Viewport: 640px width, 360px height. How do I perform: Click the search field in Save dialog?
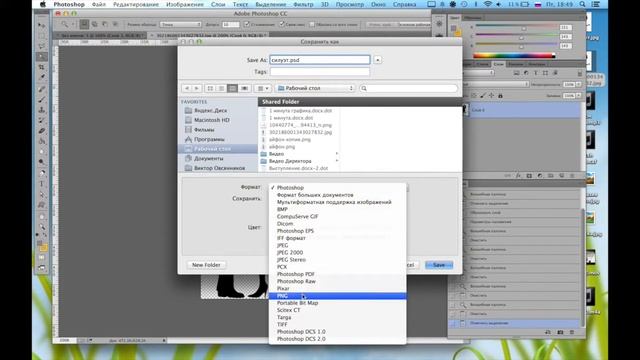(x=409, y=88)
